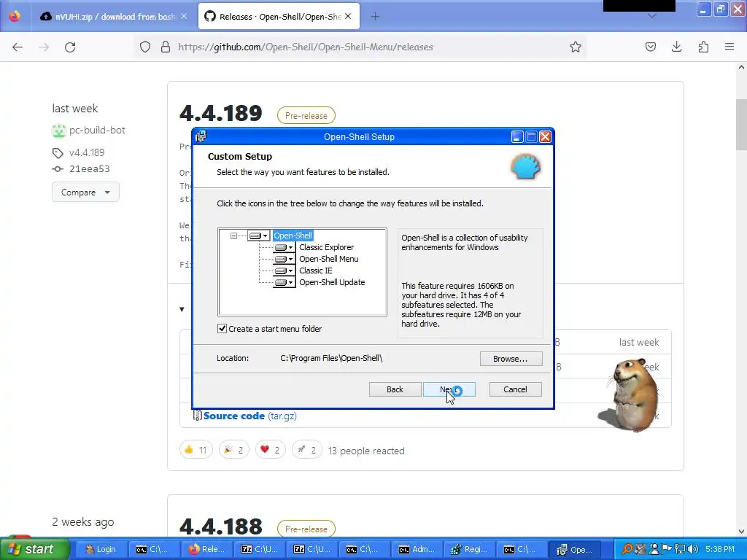Click the site padlock icon
The width and height of the screenshot is (747, 560).
pos(166,47)
